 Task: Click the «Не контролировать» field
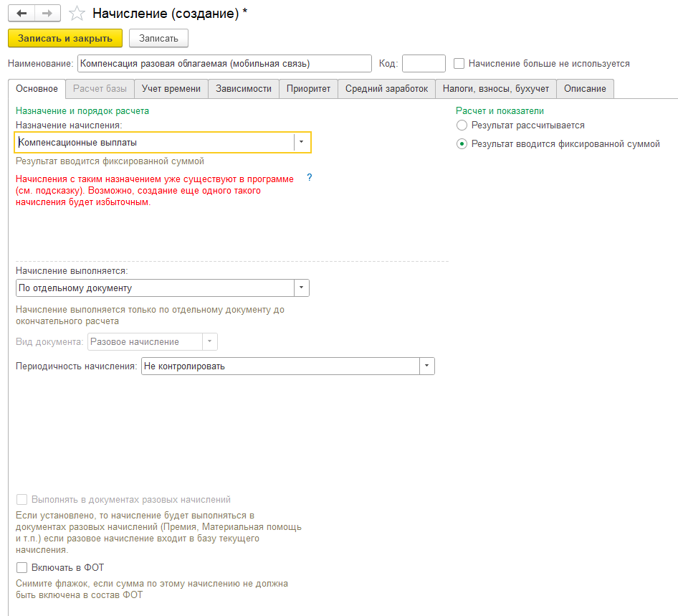[x=280, y=366]
